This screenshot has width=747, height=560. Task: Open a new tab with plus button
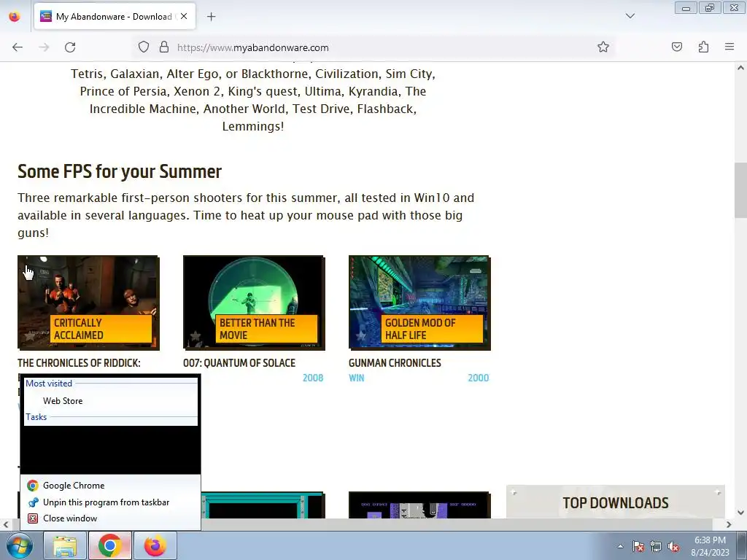click(211, 17)
